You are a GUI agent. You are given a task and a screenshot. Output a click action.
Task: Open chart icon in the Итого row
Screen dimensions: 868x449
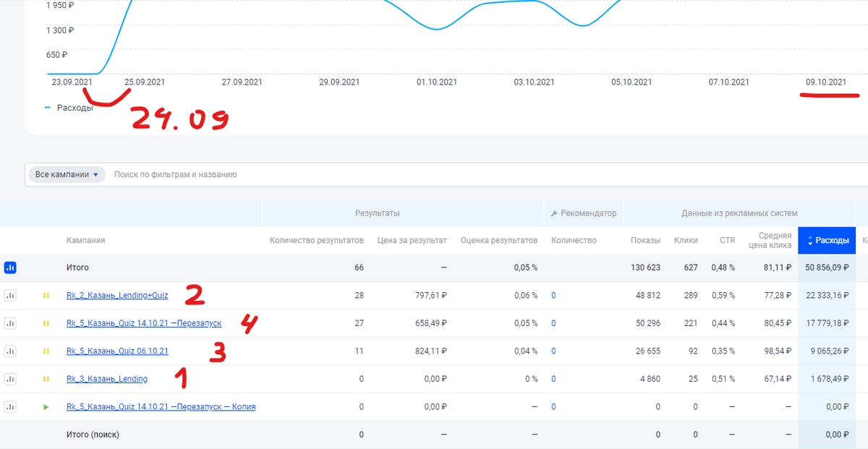(x=11, y=268)
